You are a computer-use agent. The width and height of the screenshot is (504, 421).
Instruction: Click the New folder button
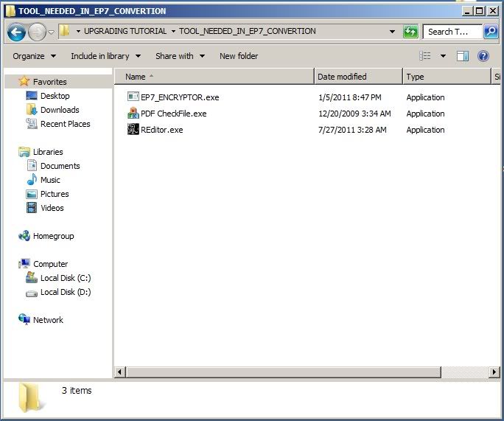pos(239,56)
